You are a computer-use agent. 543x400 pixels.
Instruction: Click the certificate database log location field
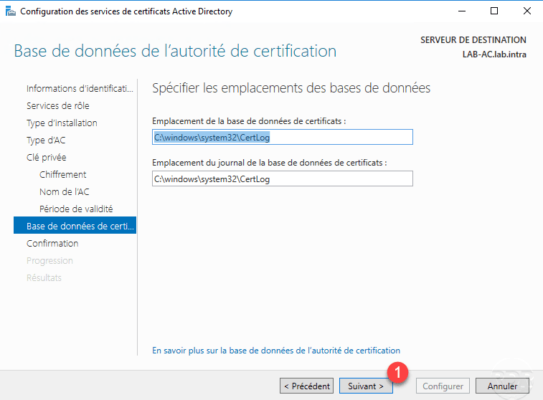[x=282, y=179]
